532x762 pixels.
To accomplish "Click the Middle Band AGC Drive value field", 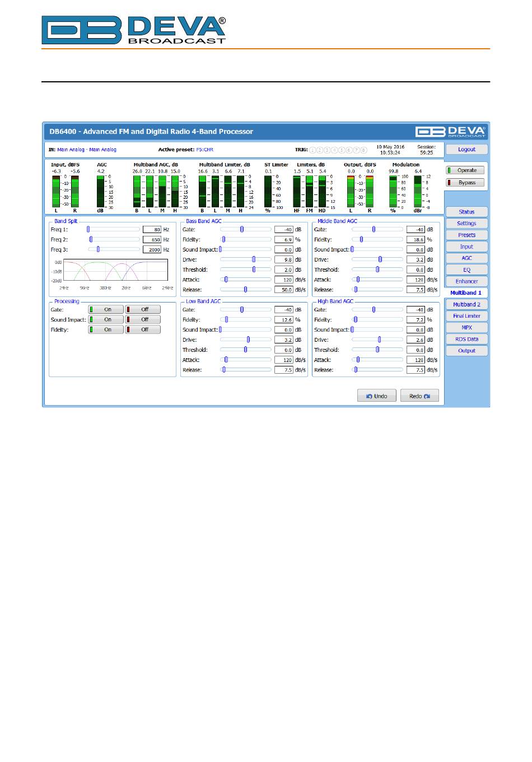I will point(416,260).
